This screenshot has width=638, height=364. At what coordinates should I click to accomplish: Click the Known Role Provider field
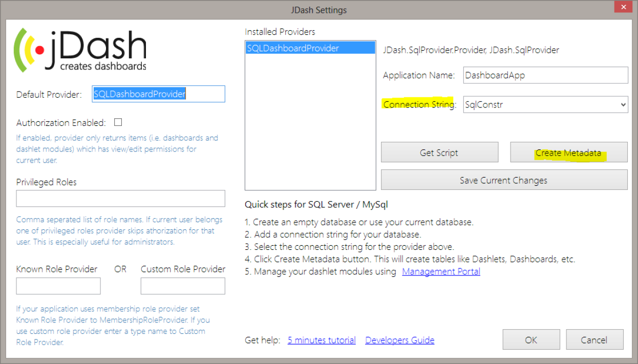tap(58, 286)
